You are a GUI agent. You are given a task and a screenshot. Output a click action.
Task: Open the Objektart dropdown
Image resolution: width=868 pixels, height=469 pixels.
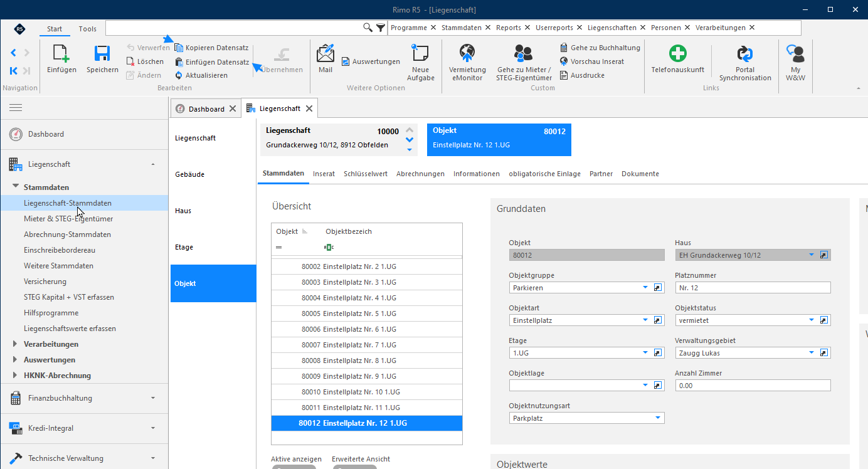click(x=645, y=320)
